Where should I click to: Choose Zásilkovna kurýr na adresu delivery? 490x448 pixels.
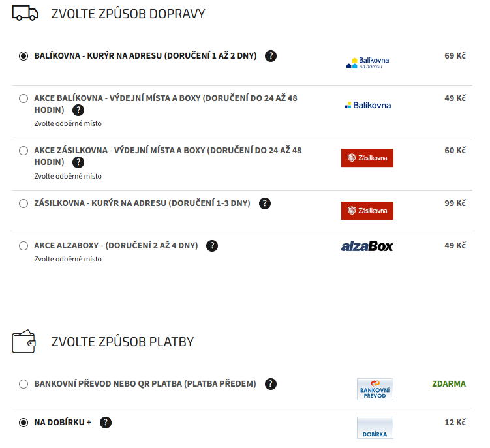click(23, 203)
